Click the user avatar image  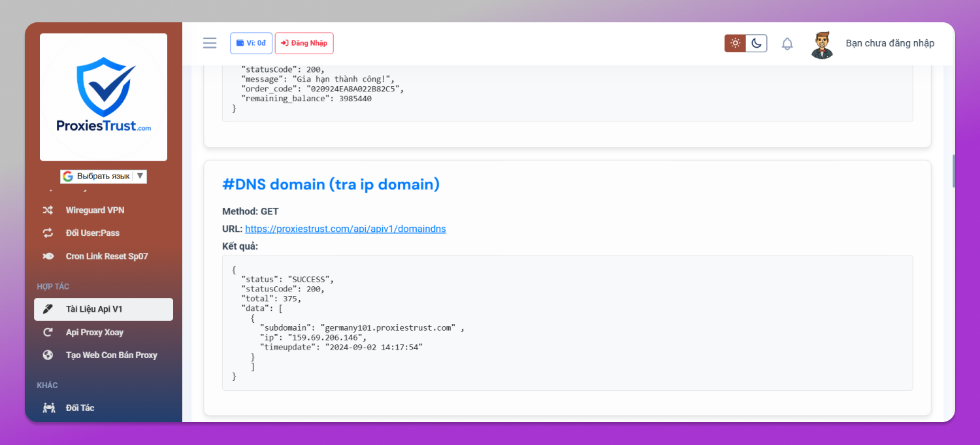(823, 44)
